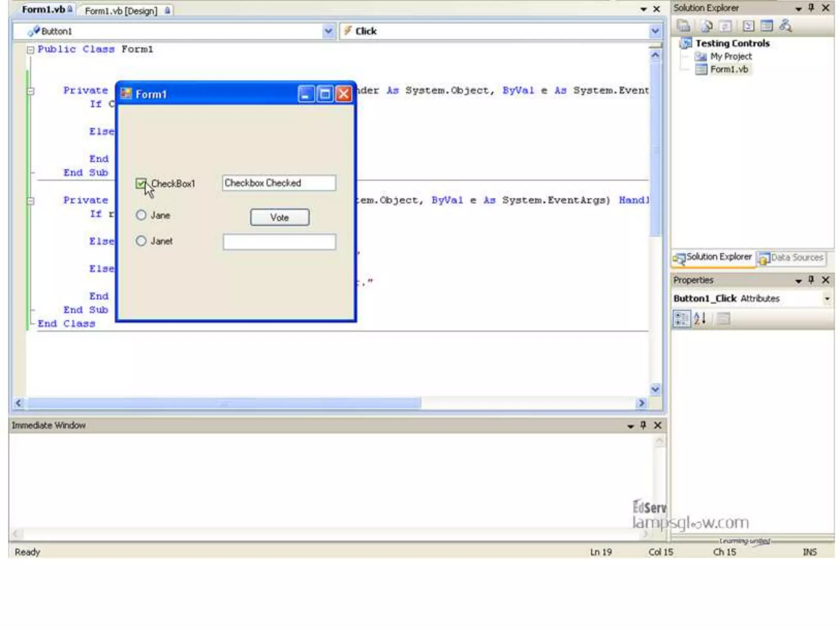Select Categorized view icon in Properties panel

point(682,319)
